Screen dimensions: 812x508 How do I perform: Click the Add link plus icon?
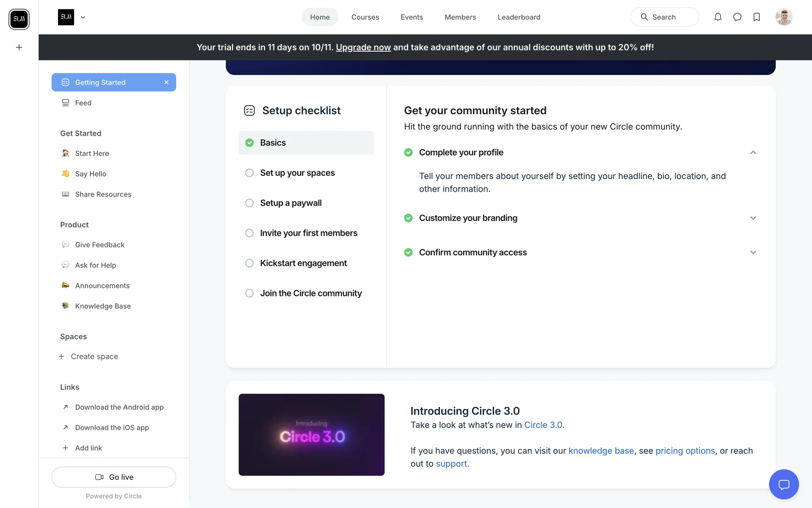pos(66,448)
